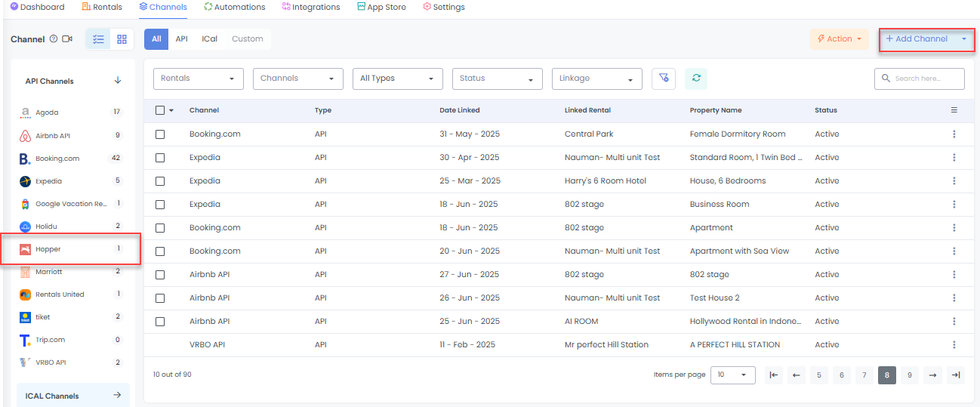The image size is (980, 407).
Task: Select Booking.com channel in sidebar
Action: click(x=71, y=159)
